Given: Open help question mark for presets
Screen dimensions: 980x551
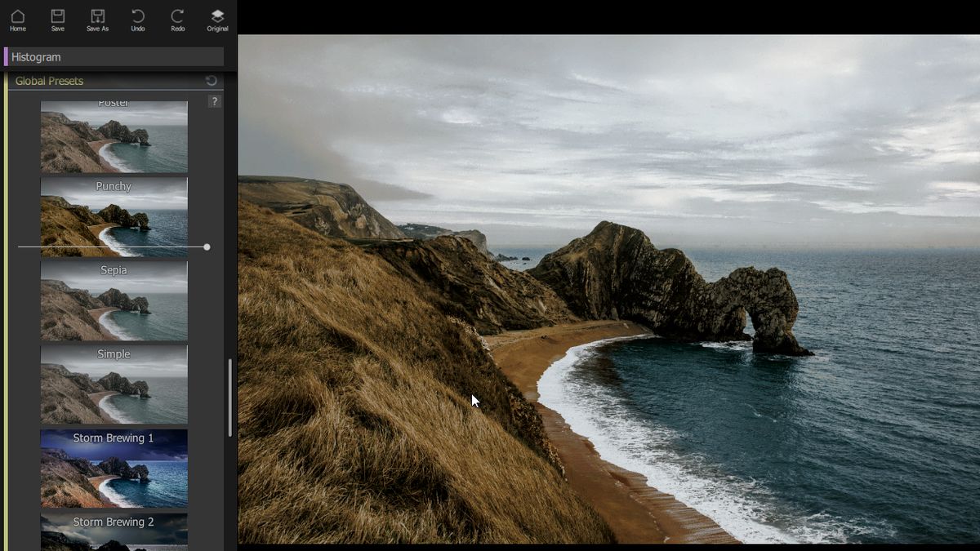Looking at the screenshot, I should pyautogui.click(x=215, y=101).
